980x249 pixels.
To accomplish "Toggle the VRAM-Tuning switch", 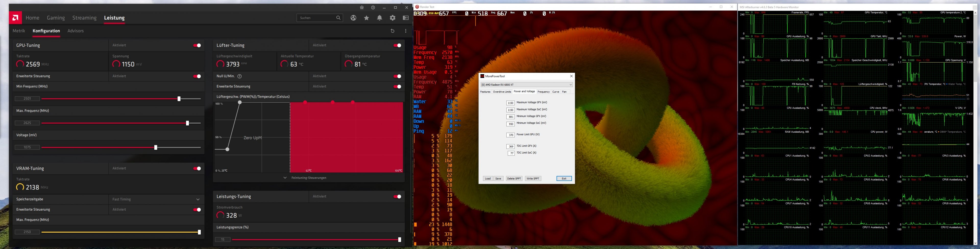I will 197,168.
